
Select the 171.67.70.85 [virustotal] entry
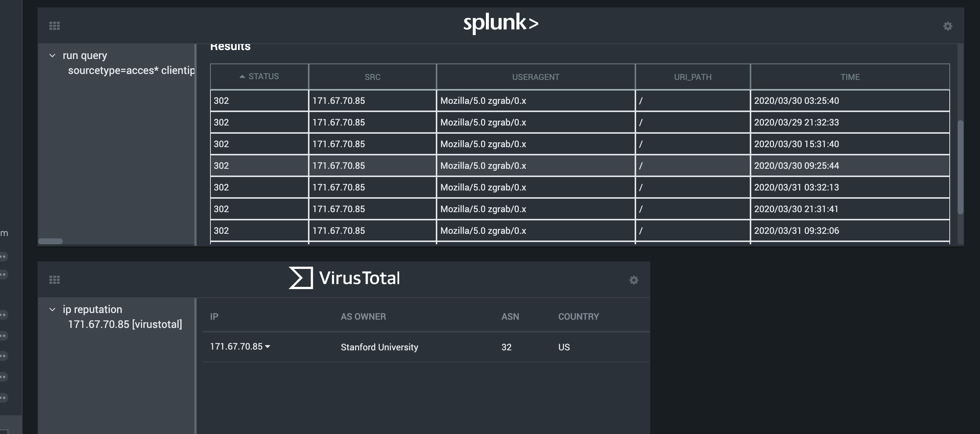point(125,324)
